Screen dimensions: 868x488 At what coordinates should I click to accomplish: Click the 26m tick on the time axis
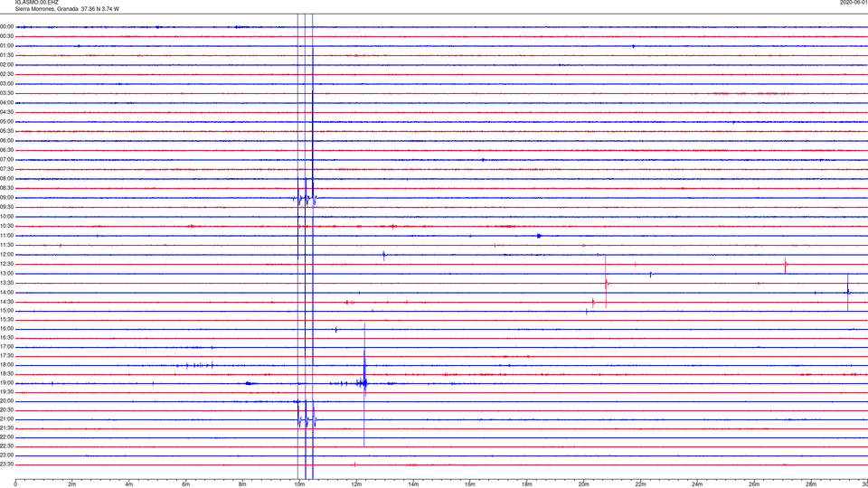tap(754, 484)
